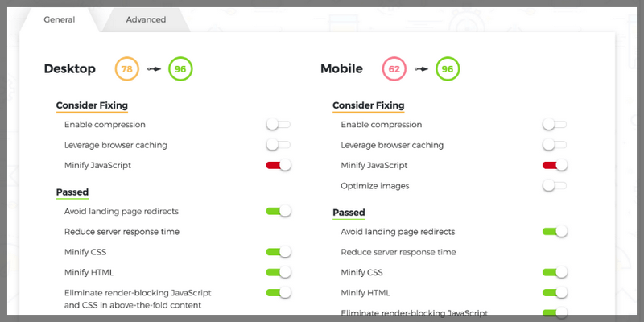Turn on Mobile Enable compression
The width and height of the screenshot is (644, 322).
(x=555, y=125)
